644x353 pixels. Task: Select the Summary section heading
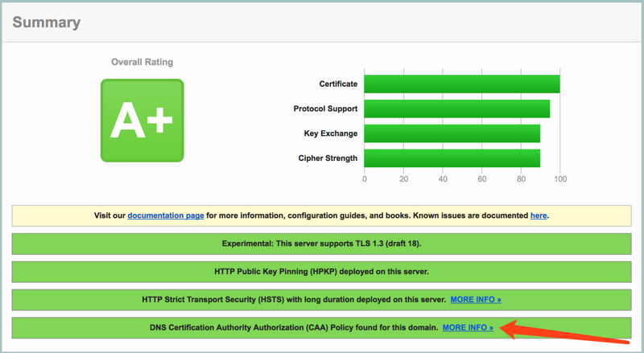47,23
